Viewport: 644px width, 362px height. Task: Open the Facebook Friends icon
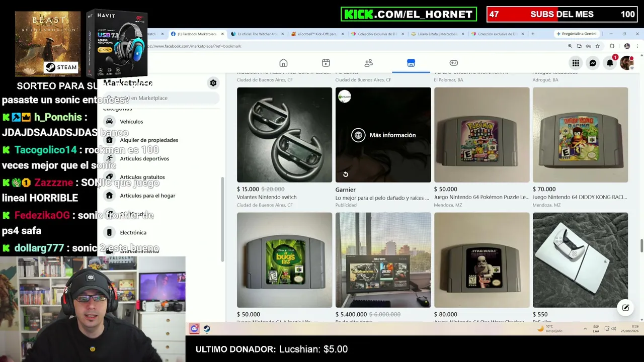(x=368, y=63)
